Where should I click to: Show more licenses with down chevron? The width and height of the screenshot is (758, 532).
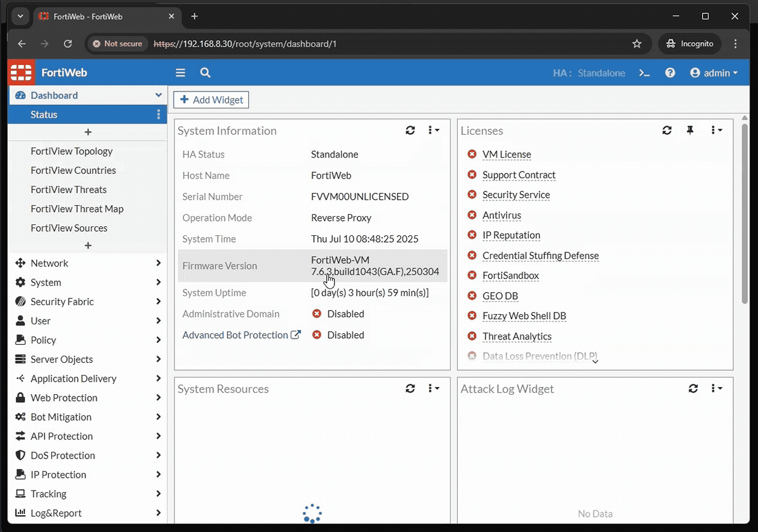coord(595,362)
